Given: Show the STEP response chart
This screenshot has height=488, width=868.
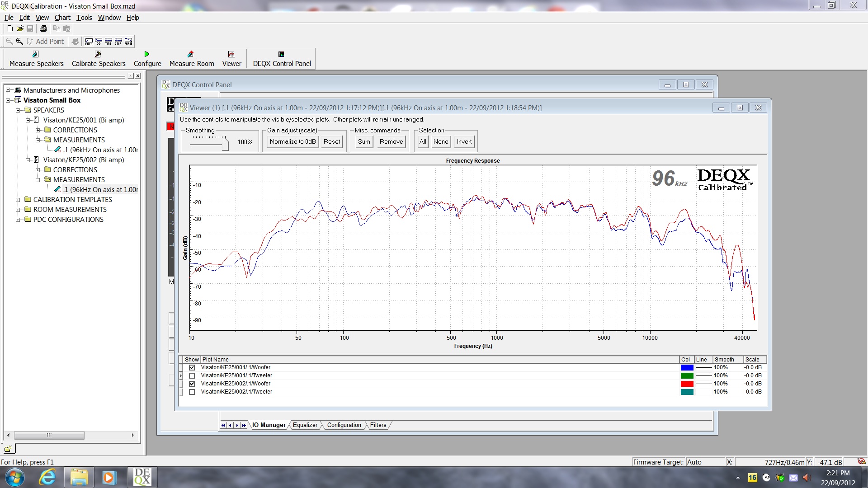Looking at the screenshot, I should (118, 42).
